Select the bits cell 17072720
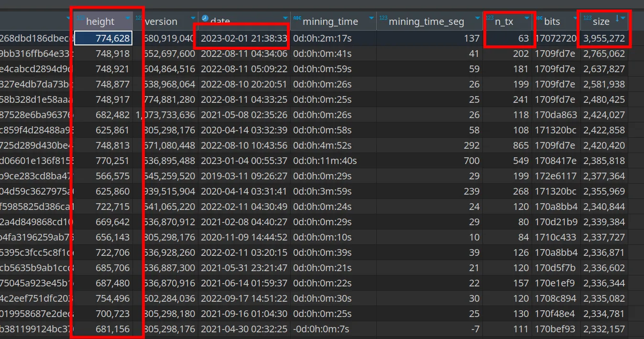The height and width of the screenshot is (339, 644). 556,38
